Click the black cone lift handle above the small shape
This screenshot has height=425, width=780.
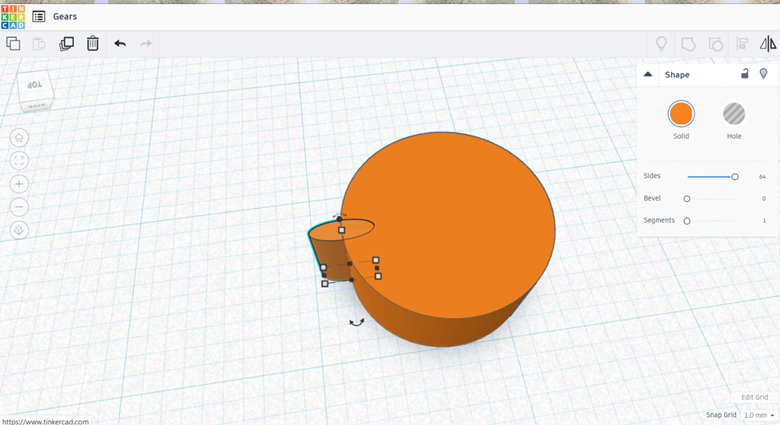(x=339, y=218)
